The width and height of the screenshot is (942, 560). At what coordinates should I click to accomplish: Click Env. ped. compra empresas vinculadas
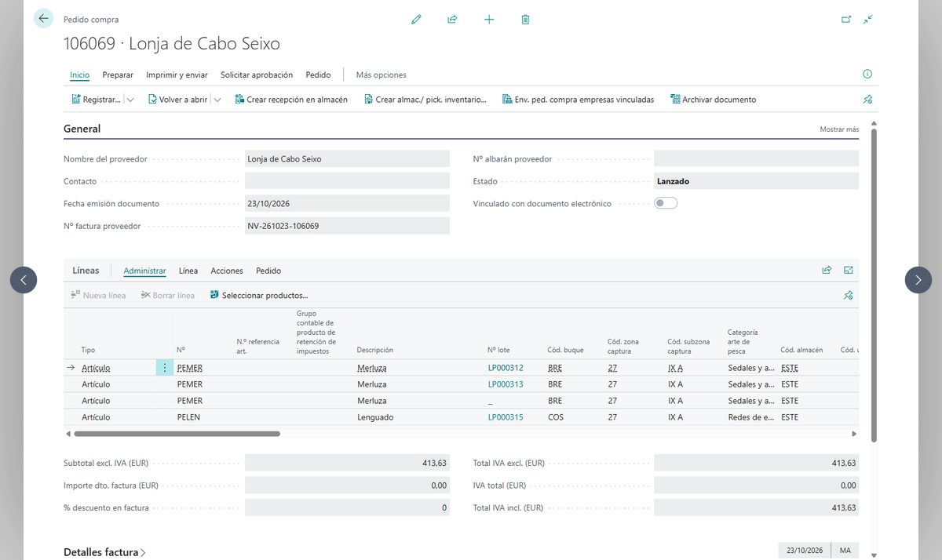[x=578, y=100]
